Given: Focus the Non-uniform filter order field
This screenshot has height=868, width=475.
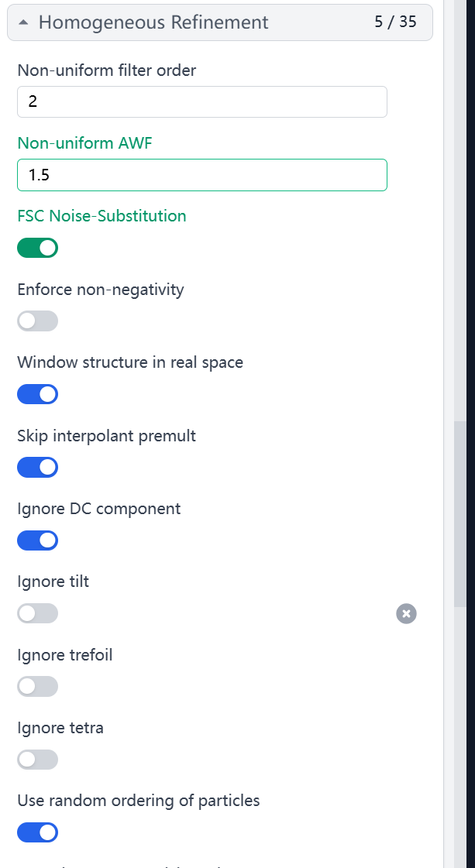Looking at the screenshot, I should tap(202, 102).
